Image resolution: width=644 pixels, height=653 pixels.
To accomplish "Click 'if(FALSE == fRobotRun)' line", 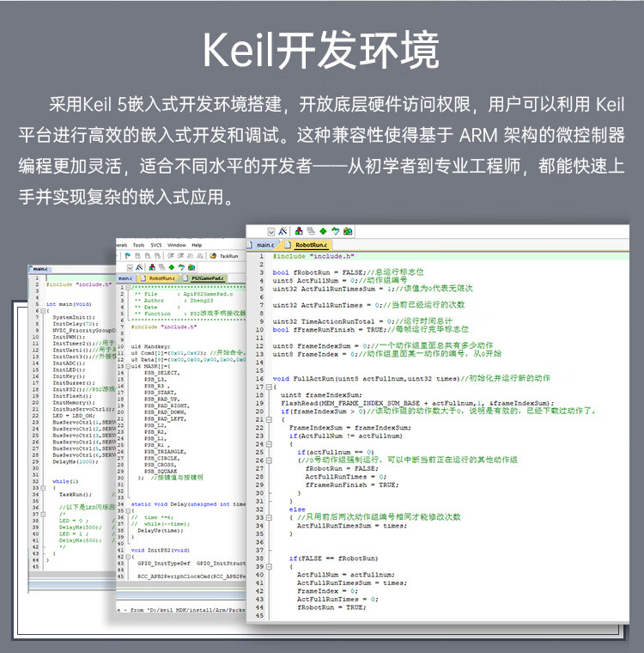I will tap(333, 558).
